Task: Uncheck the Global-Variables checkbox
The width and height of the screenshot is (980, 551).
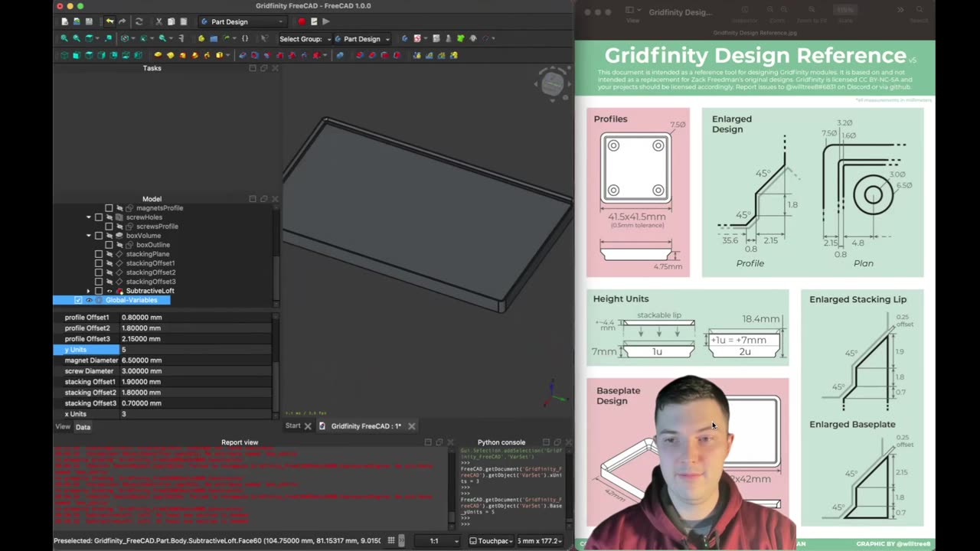Action: 78,300
